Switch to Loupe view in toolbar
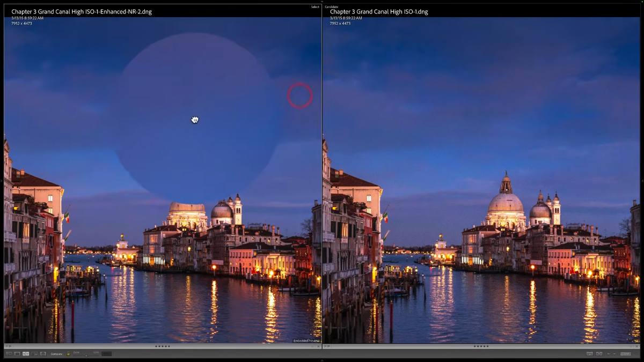Viewport: 644px width, 362px height. [x=17, y=354]
